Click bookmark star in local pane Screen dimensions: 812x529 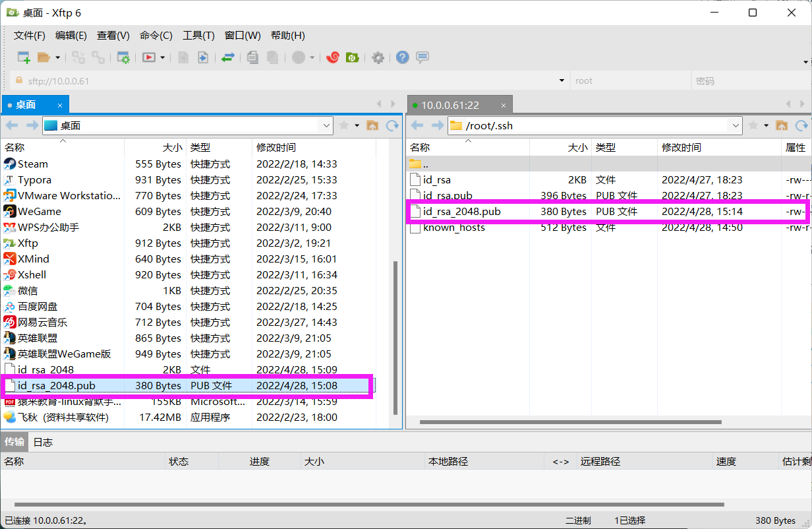[344, 125]
